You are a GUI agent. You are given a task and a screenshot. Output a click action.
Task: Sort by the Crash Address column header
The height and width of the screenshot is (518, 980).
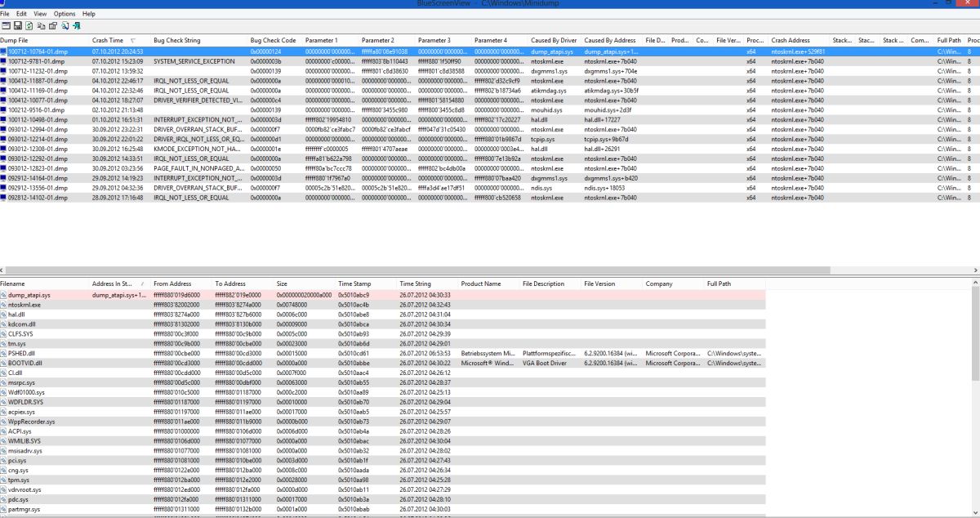[x=800, y=40]
